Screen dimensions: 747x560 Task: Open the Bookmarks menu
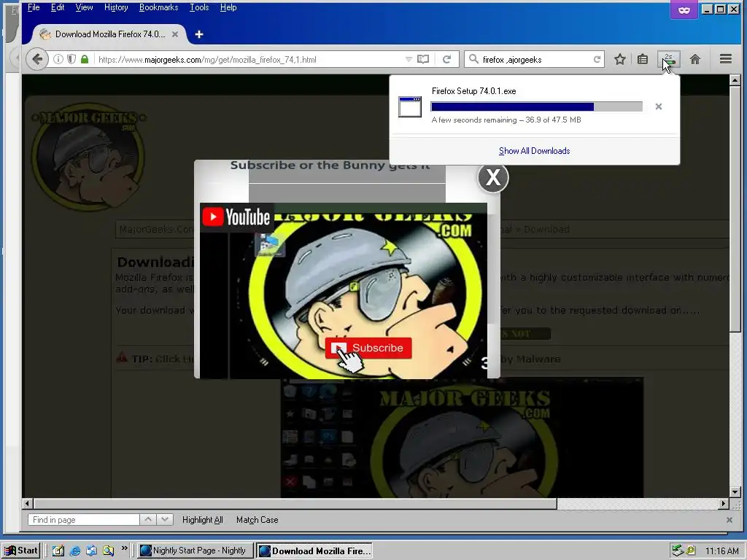coord(158,7)
